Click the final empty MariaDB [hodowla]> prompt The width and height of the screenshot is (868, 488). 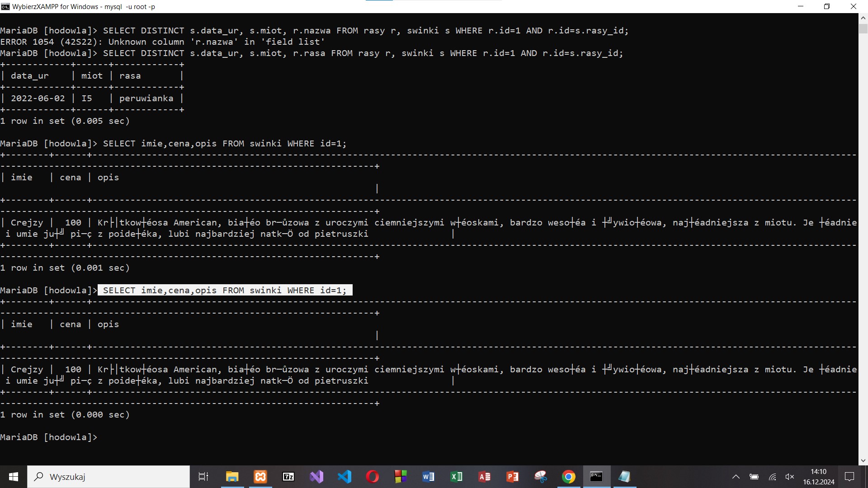[49, 437]
